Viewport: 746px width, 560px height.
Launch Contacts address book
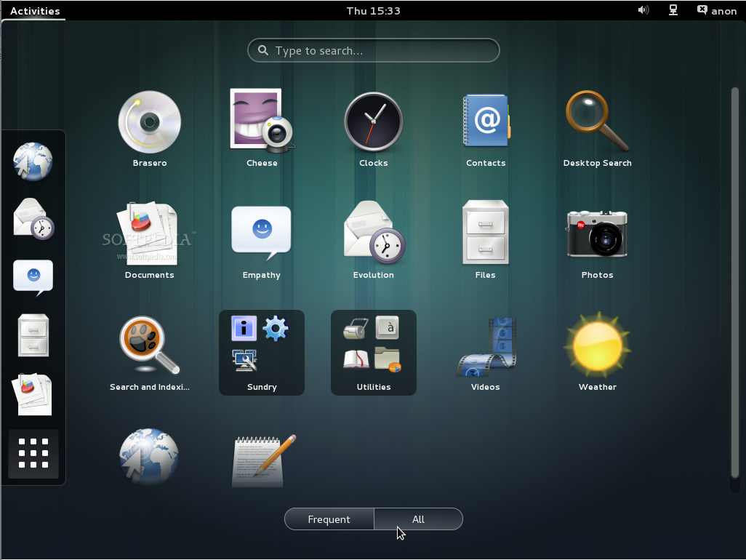coord(486,129)
